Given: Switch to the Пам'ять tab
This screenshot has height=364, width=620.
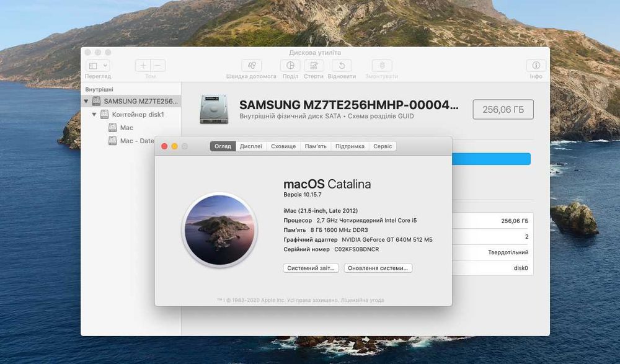Looking at the screenshot, I should [x=316, y=146].
